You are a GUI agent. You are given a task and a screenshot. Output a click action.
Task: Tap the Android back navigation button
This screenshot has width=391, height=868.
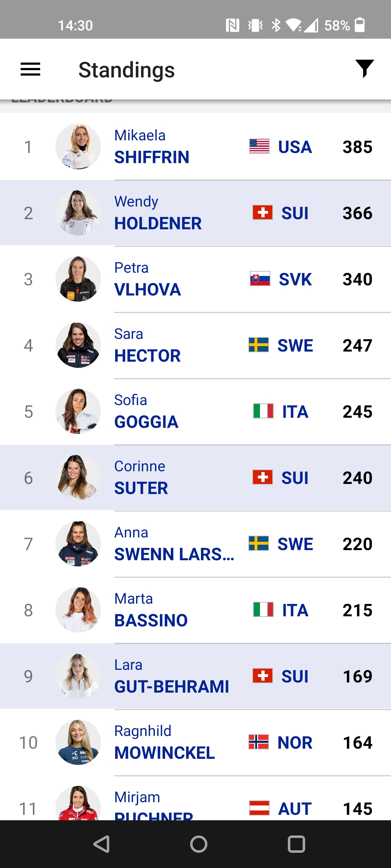click(101, 844)
